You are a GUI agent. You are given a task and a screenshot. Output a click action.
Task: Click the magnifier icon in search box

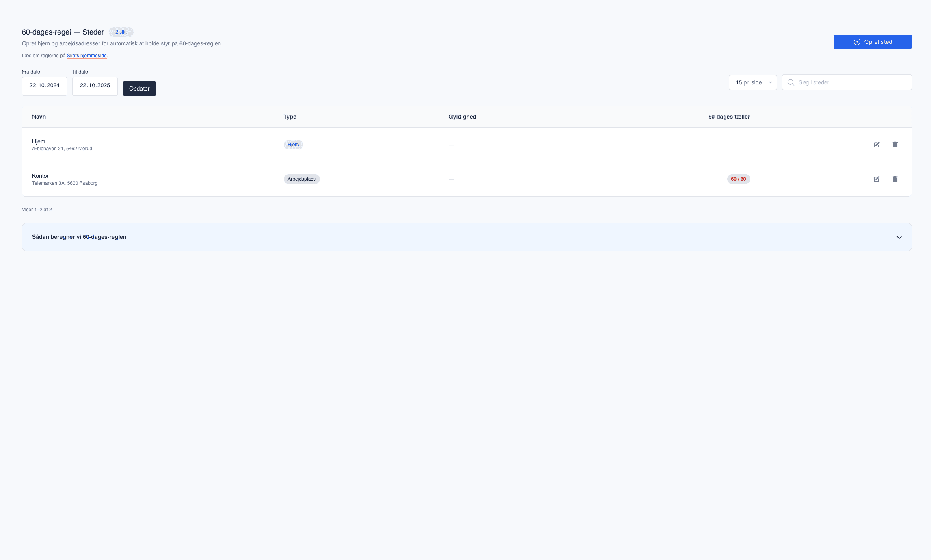[x=791, y=82]
